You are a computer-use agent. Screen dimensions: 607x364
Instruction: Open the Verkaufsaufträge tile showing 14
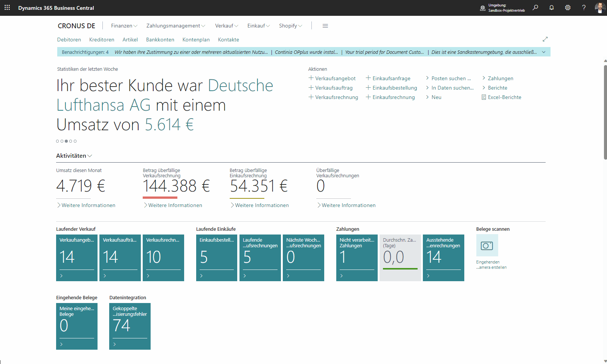point(120,258)
